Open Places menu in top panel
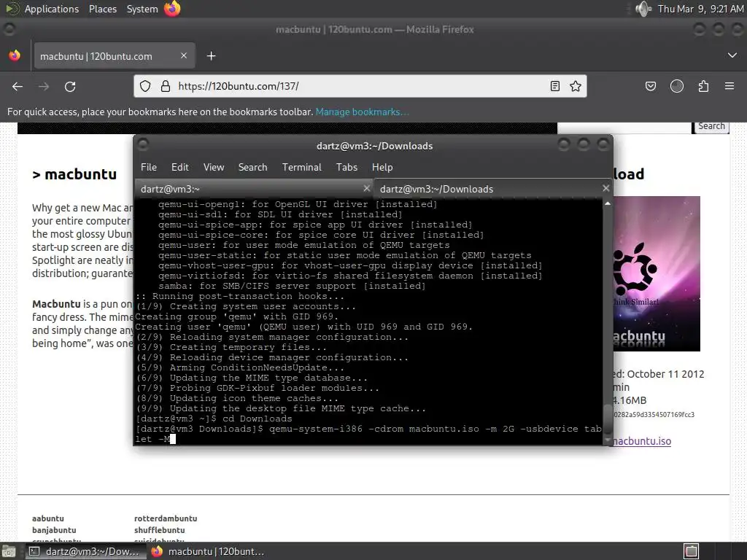 click(103, 9)
